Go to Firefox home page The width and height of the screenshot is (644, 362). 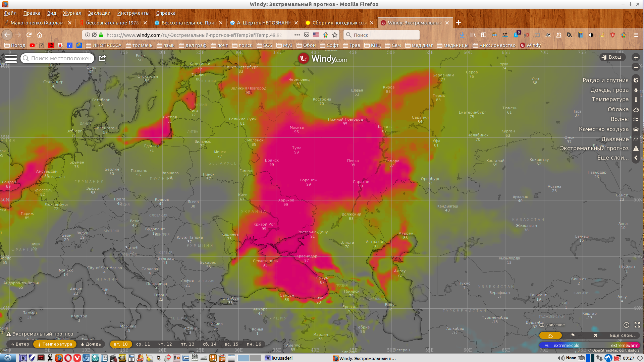pos(40,35)
